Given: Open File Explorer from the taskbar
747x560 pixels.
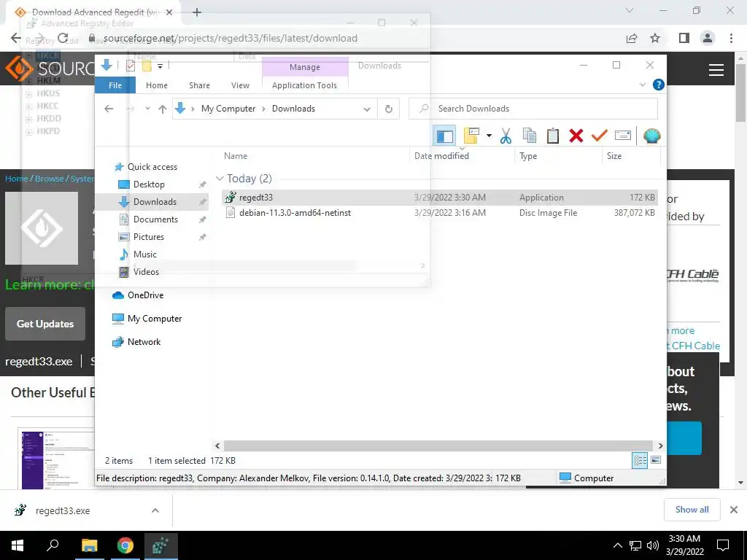Looking at the screenshot, I should [89, 545].
